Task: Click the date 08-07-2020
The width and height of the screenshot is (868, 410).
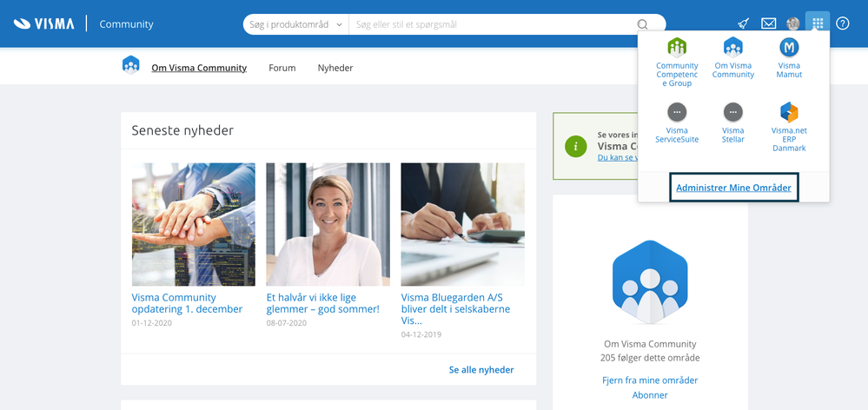Action: (286, 322)
